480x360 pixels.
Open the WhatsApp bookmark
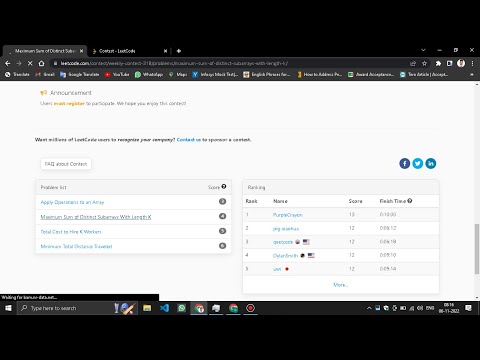coord(149,74)
